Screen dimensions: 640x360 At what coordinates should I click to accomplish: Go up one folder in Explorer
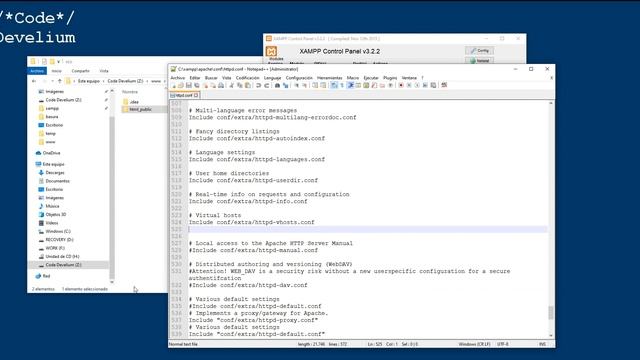click(60, 81)
